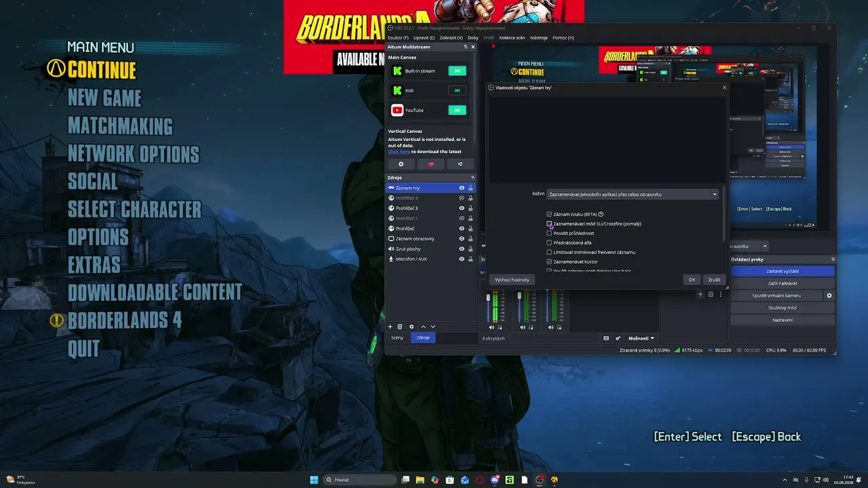
Task: Mute the first audio mixer channel
Action: point(492,327)
